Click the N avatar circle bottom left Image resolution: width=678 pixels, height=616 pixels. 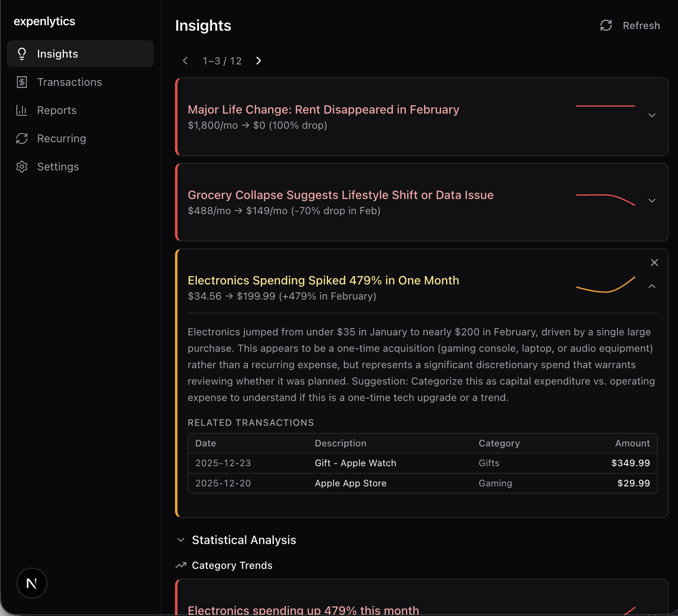32,583
